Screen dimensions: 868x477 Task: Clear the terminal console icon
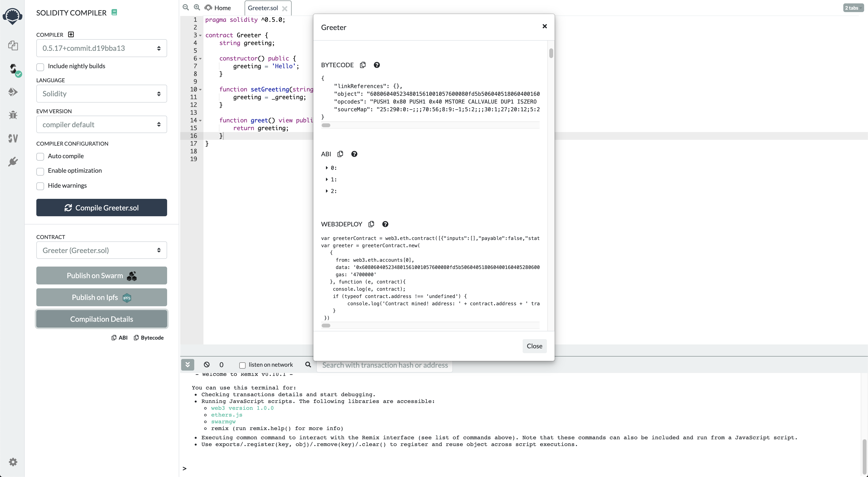(207, 365)
